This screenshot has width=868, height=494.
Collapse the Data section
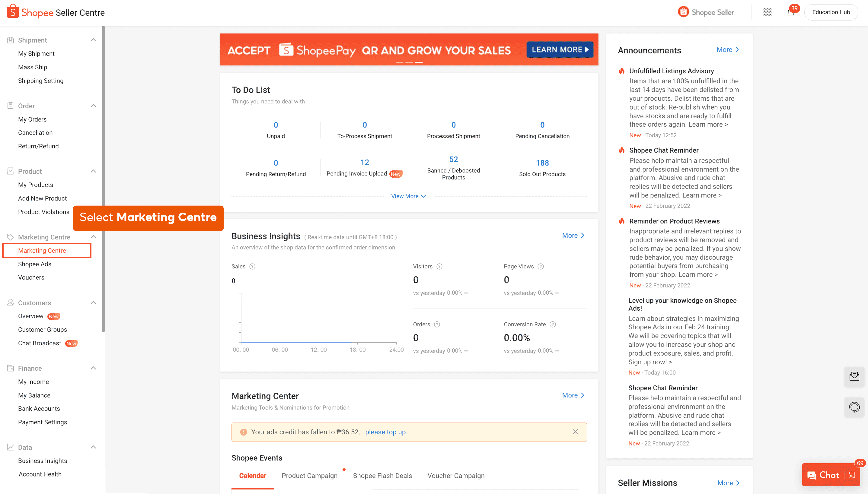point(93,447)
